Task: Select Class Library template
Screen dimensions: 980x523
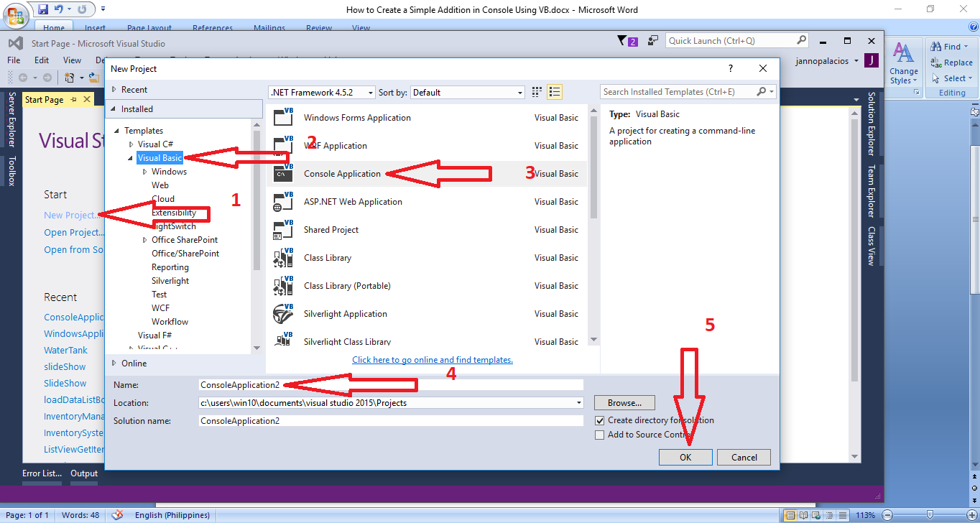Action: point(427,258)
